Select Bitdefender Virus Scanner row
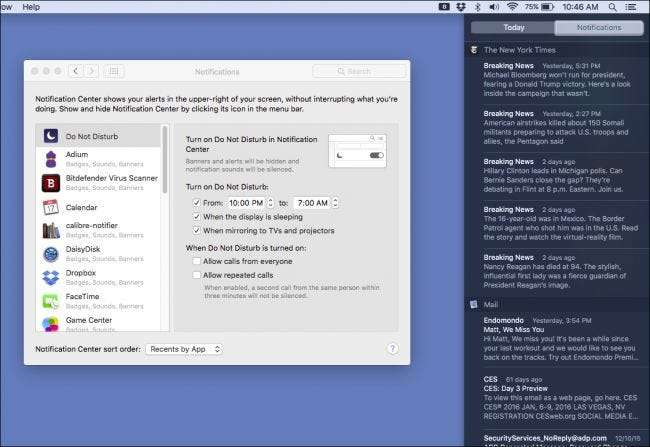 tap(99, 183)
